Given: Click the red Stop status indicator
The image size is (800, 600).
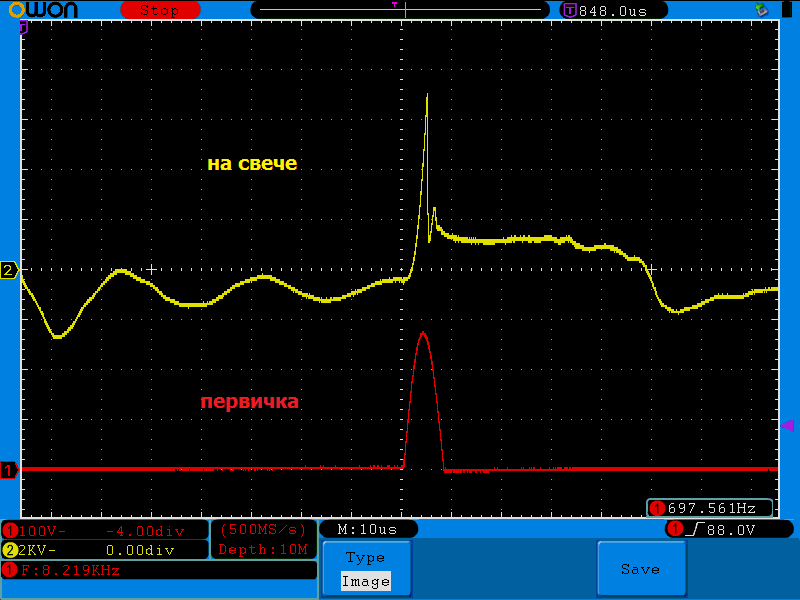Looking at the screenshot, I should tap(160, 10).
